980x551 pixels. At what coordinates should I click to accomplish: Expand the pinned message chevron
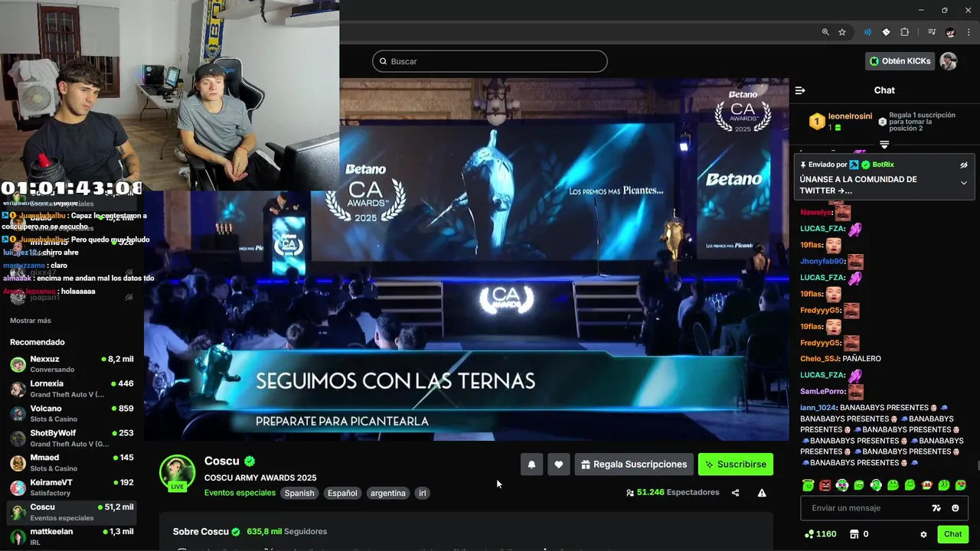point(964,183)
